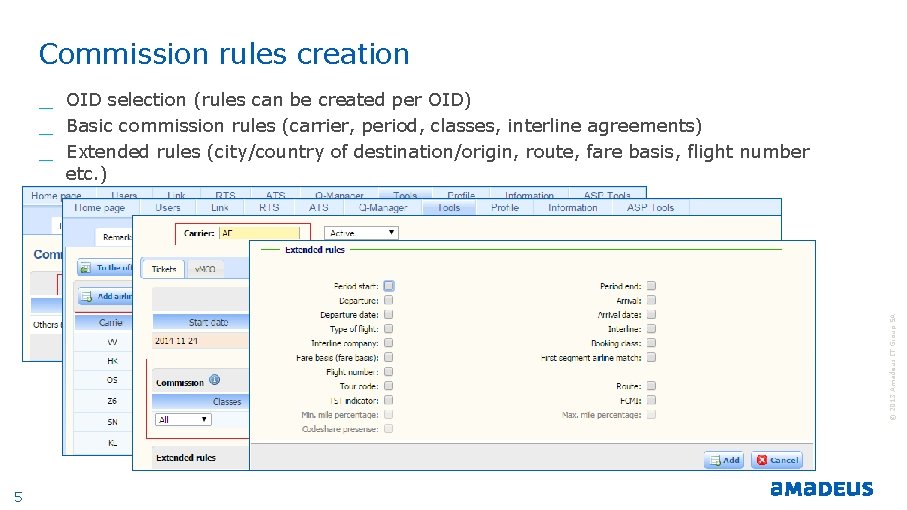This screenshot has height=510, width=907.
Task: Click the Commission info icon
Action: 215,380
